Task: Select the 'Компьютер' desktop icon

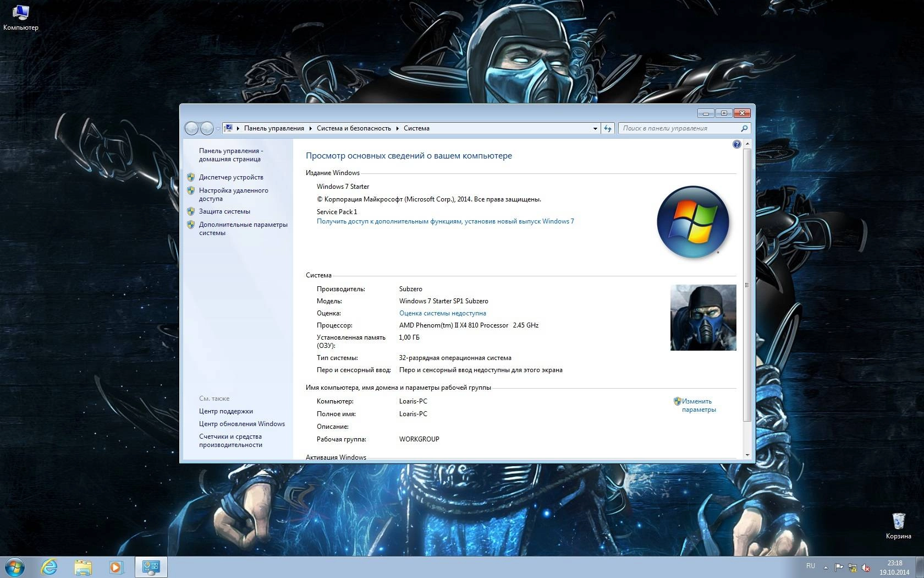Action: point(21,18)
